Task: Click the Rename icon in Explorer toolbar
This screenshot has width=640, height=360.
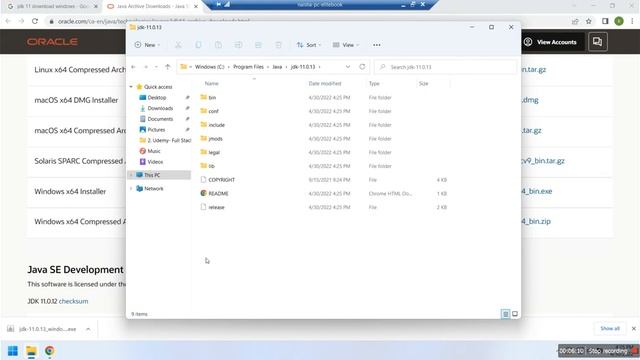Action: pyautogui.click(x=238, y=45)
